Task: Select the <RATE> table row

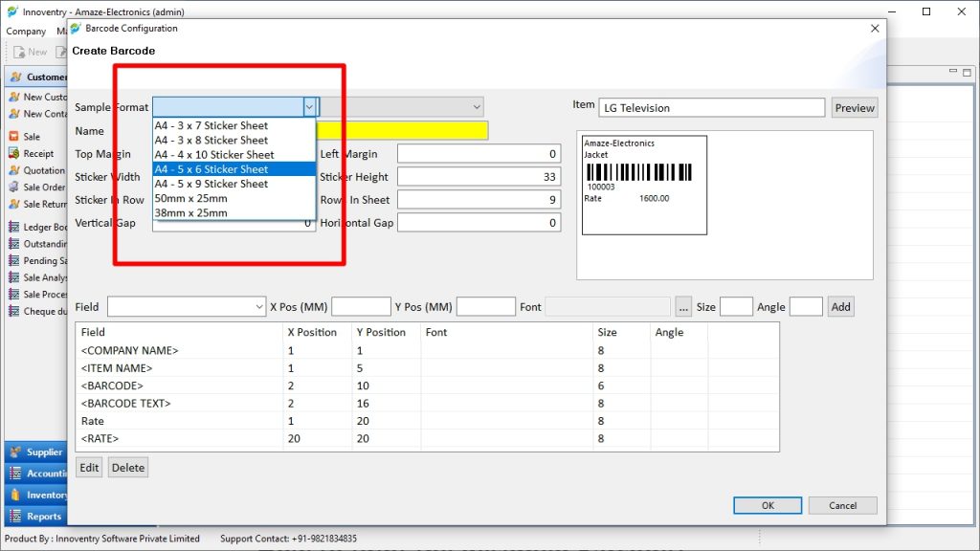Action: point(428,438)
